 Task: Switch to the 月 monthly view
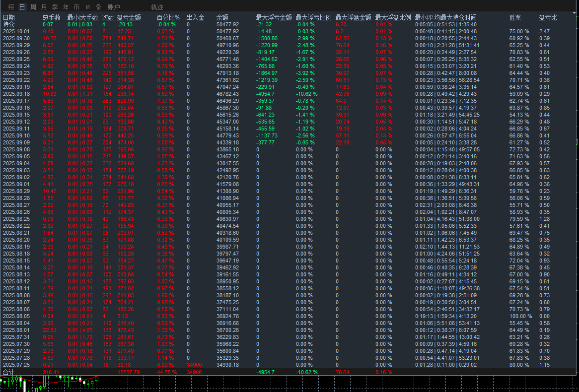click(x=44, y=7)
